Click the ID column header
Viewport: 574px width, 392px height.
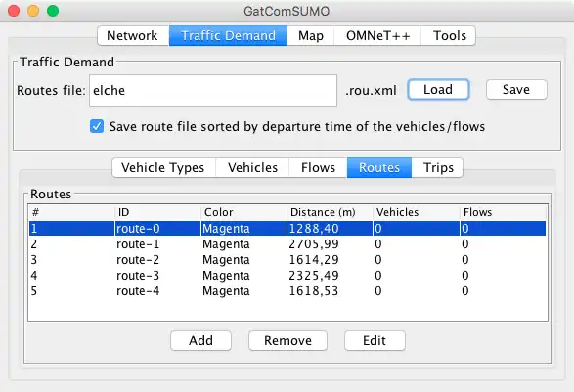click(157, 212)
